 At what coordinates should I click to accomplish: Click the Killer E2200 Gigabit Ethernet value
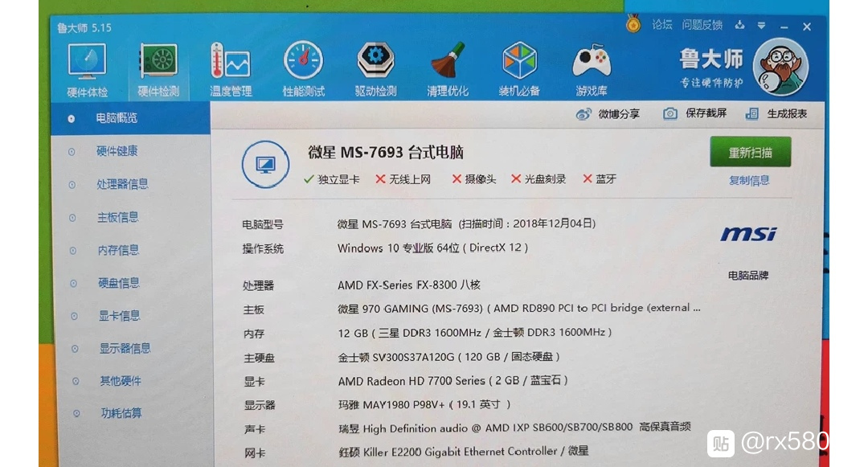click(464, 452)
